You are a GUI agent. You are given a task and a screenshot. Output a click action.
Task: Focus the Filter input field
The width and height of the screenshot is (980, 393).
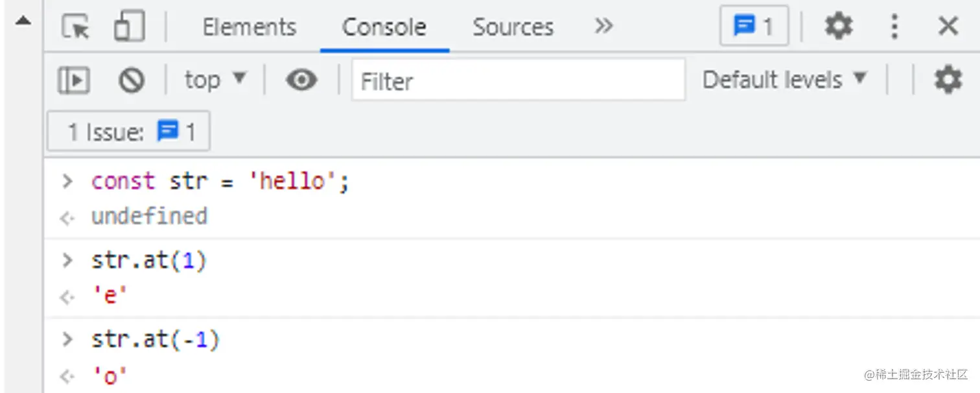[x=519, y=81]
